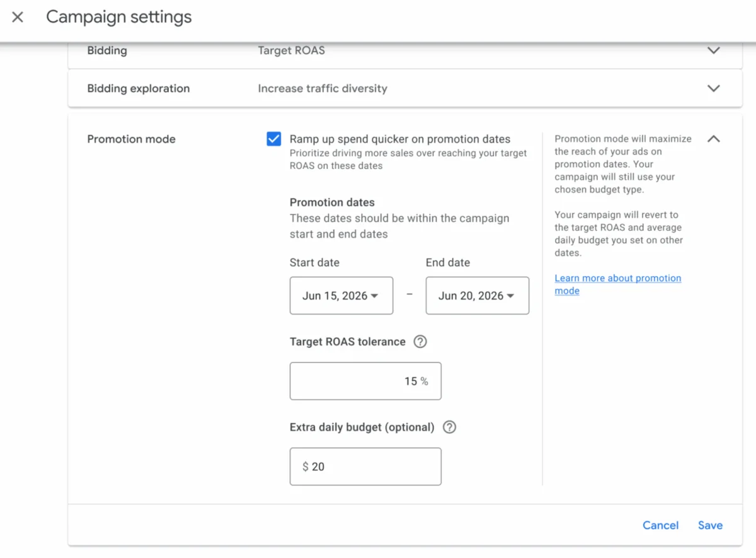756x558 pixels.
Task: Select the Target ROAS bidding value
Action: point(292,50)
